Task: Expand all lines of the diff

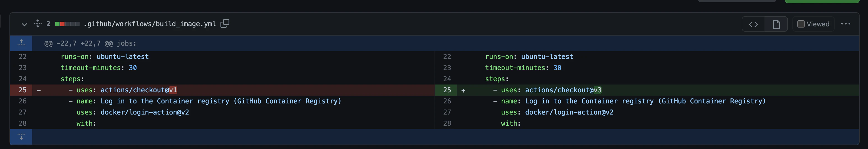Action: (x=38, y=24)
